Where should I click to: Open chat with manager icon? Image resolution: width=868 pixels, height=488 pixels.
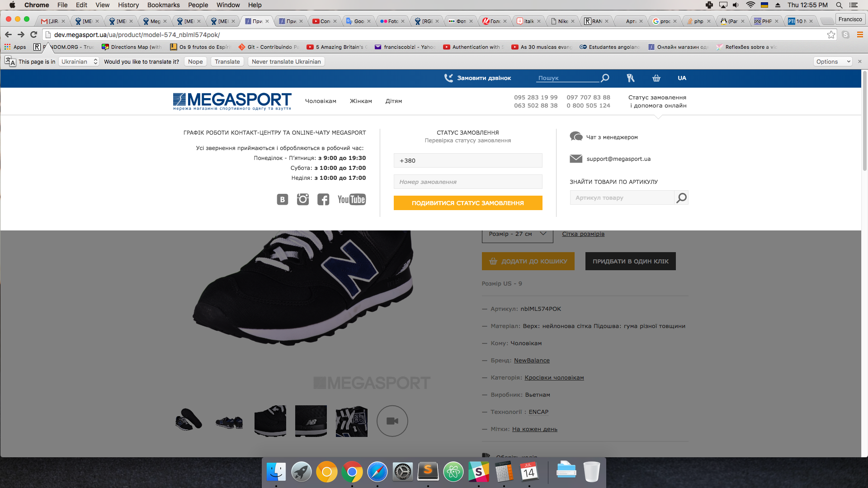coord(576,136)
